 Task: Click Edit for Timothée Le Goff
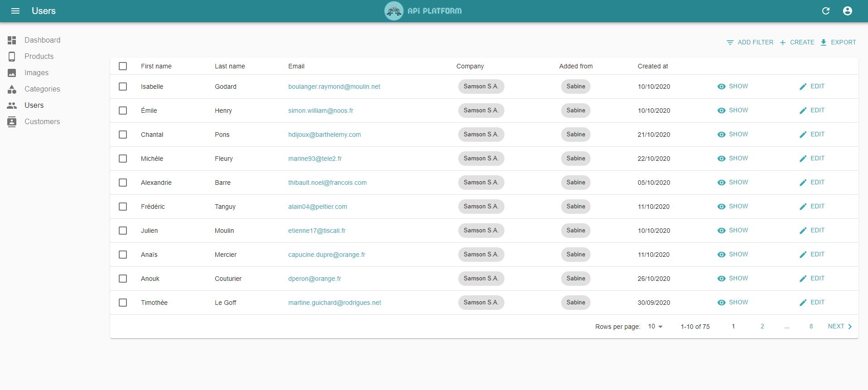(x=812, y=303)
